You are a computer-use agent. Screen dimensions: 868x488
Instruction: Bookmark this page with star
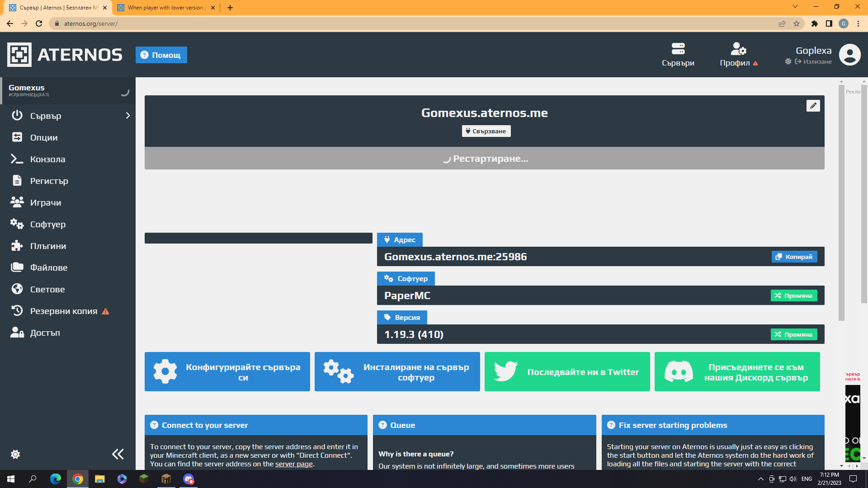click(797, 23)
